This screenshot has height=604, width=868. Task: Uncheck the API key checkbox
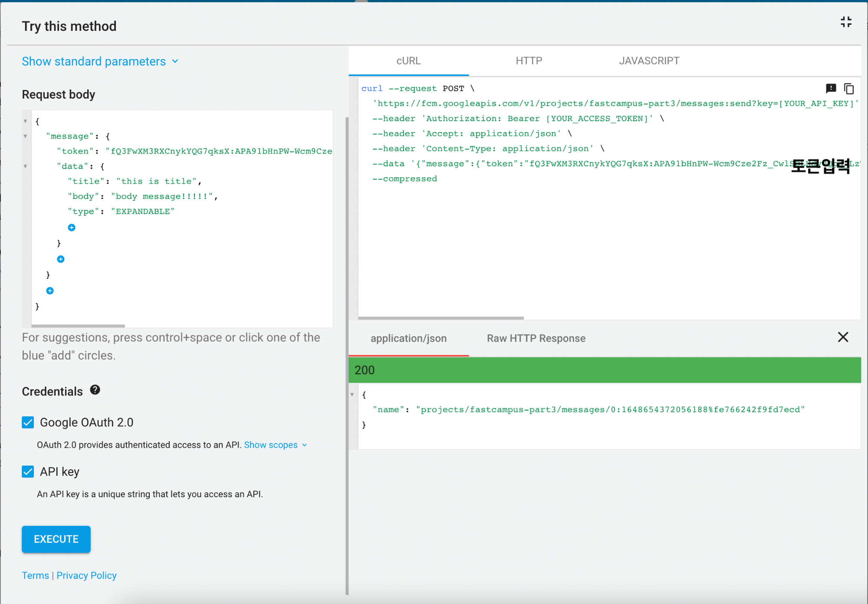click(x=28, y=472)
